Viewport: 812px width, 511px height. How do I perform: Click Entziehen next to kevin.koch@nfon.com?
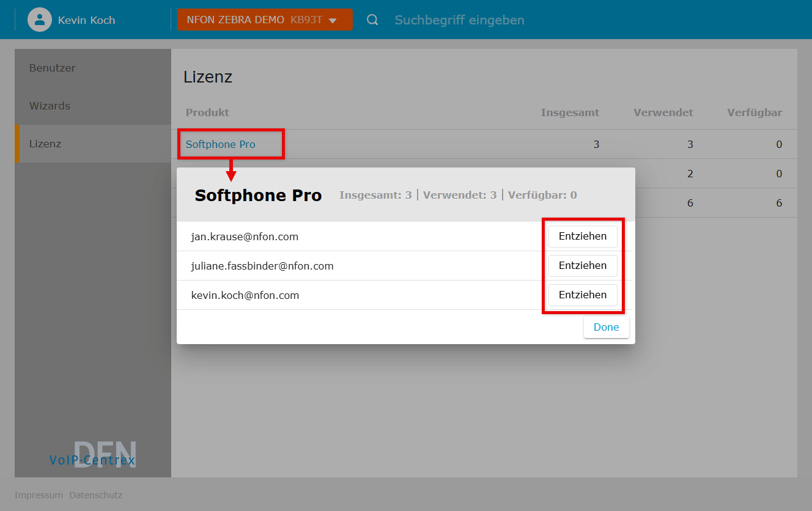coord(582,295)
